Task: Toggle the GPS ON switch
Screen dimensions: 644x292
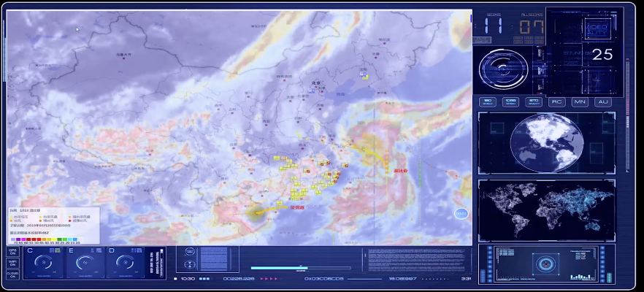Action: tap(12, 251)
